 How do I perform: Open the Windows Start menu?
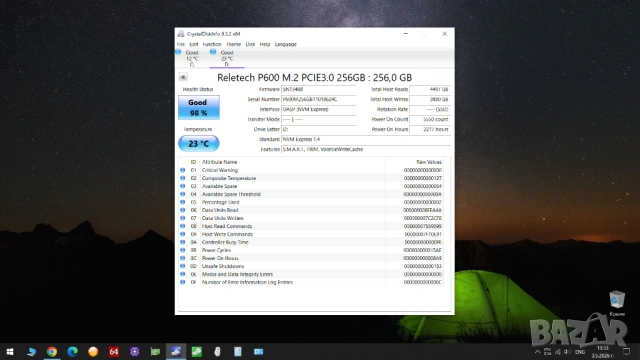tap(10, 351)
